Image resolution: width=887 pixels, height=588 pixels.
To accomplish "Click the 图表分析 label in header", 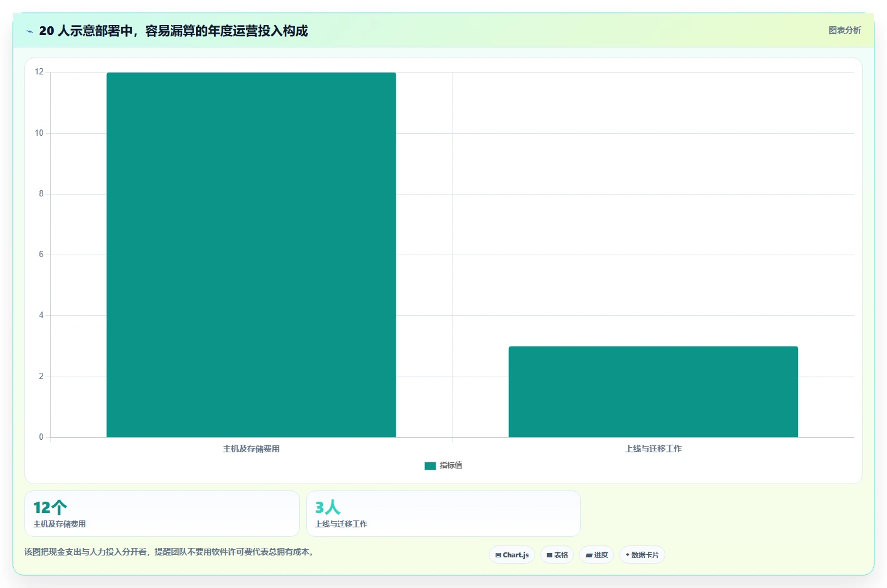I will pos(844,30).
